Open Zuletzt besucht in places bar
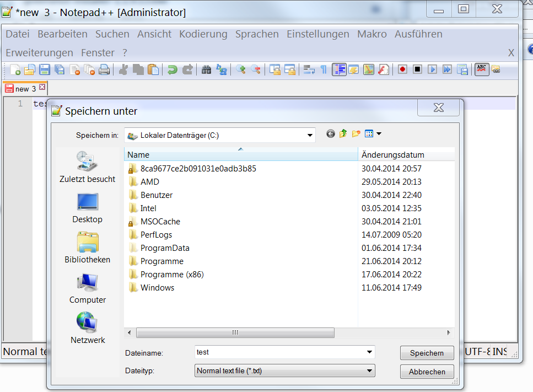Image resolution: width=533 pixels, height=392 pixels. 87,167
